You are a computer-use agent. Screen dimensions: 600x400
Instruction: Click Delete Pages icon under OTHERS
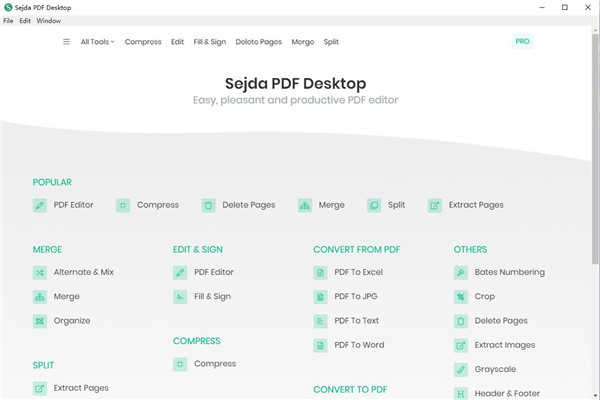point(461,321)
